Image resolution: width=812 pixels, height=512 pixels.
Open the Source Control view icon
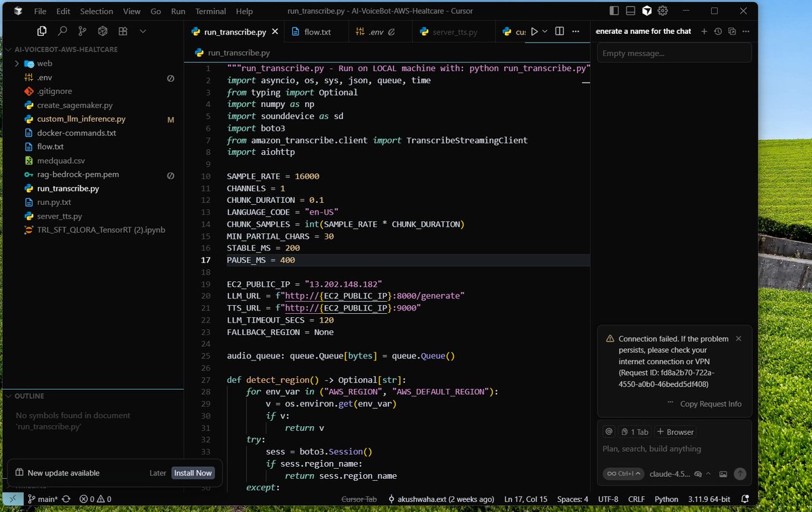click(83, 31)
